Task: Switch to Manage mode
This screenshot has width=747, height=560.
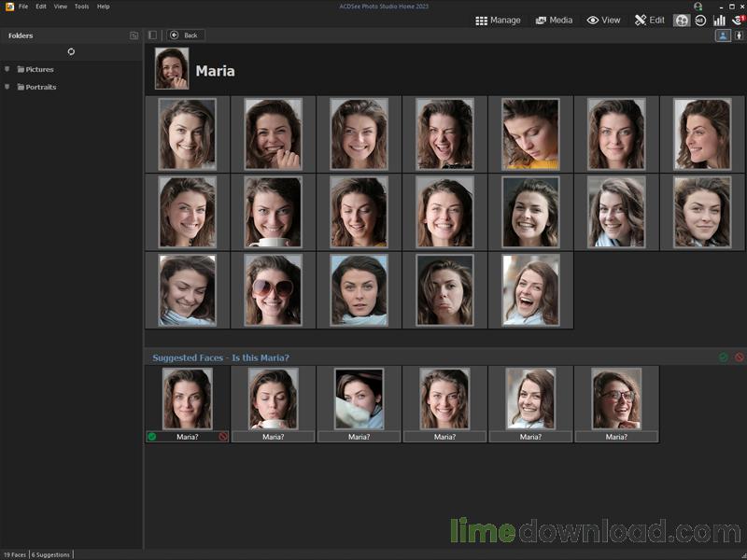Action: click(x=498, y=20)
